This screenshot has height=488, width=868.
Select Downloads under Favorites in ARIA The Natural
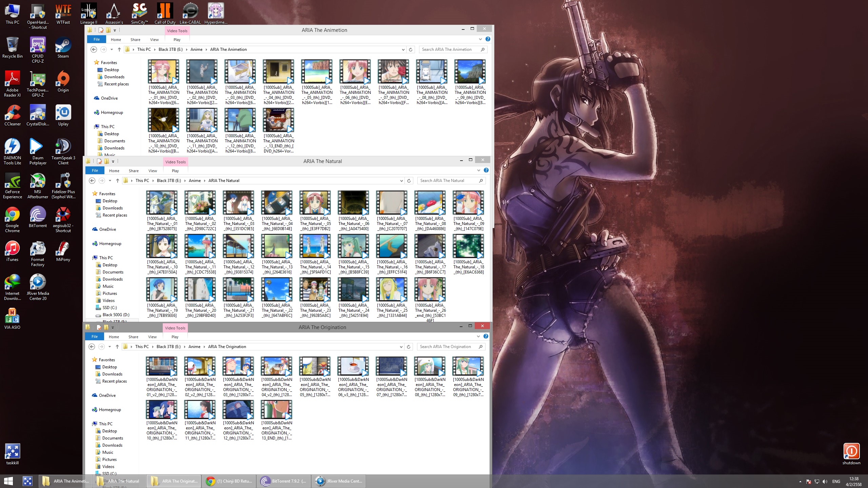point(113,208)
